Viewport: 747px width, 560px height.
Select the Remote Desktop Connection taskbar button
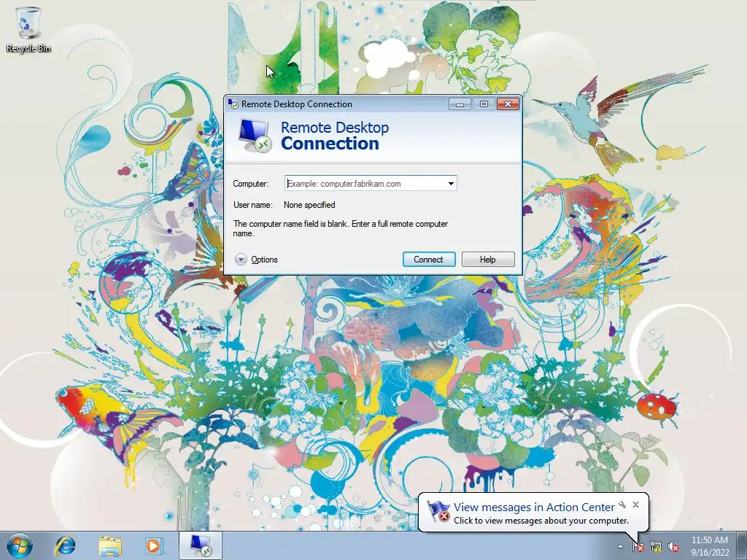(201, 545)
